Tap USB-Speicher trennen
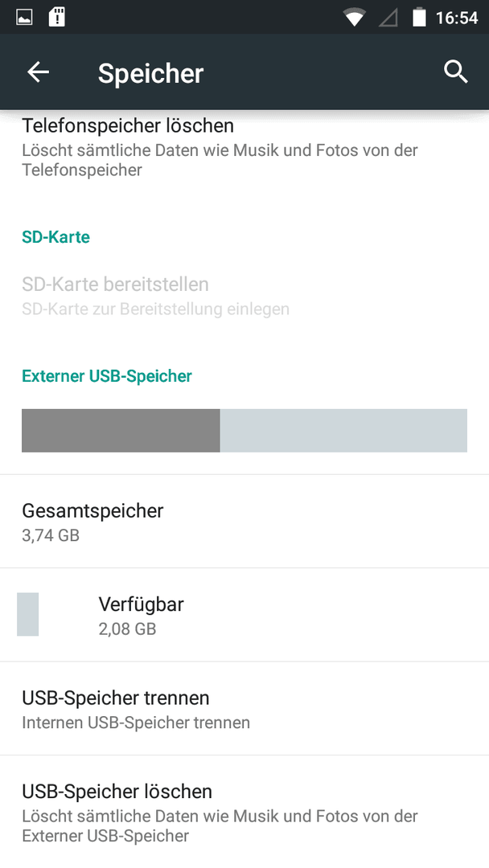The width and height of the screenshot is (489, 868). tap(244, 708)
